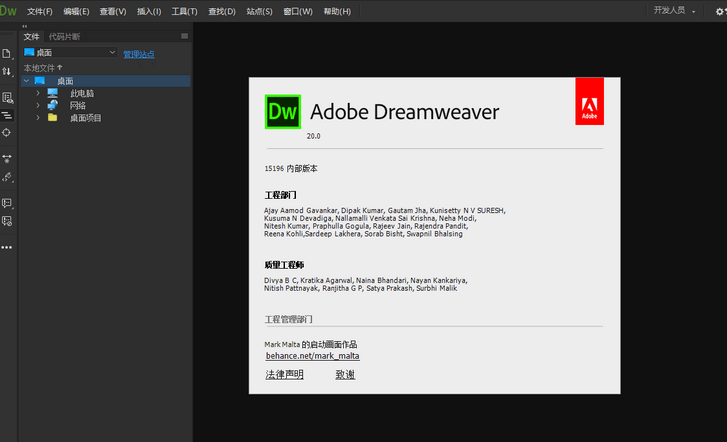This screenshot has width=727, height=442.
Task: Click remove comment icon in left toolbar
Action: pos(6,221)
